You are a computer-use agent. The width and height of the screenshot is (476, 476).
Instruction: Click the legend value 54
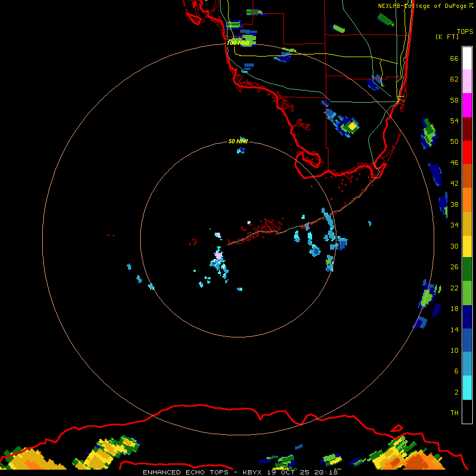click(x=454, y=121)
